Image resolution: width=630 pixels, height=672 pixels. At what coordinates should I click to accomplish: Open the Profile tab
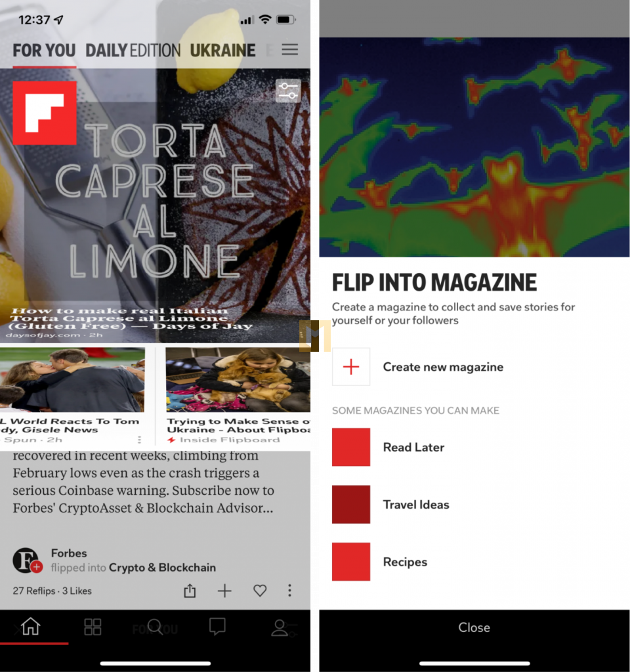point(280,628)
